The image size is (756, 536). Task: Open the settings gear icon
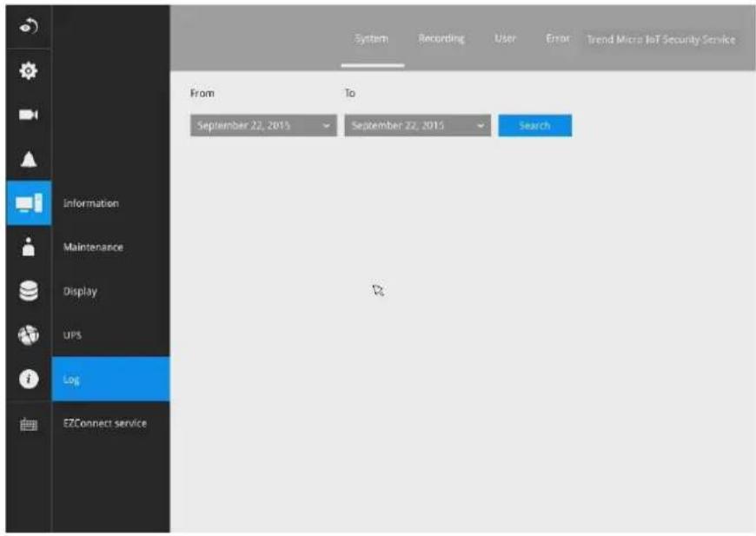tap(29, 71)
